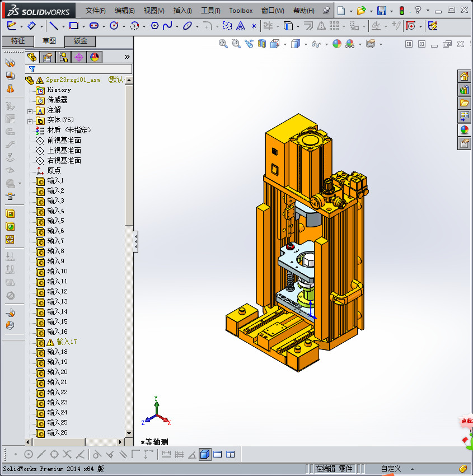Open Design Library in task pane

[464, 90]
